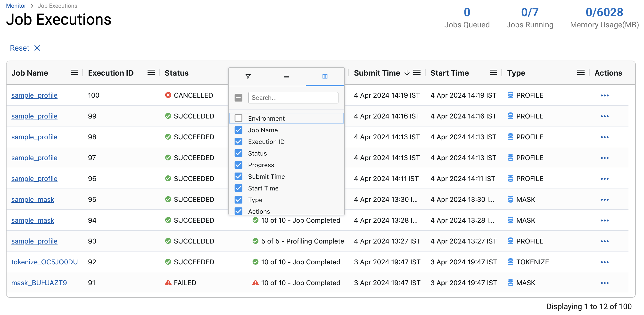644x315 pixels.
Task: Click the FAILED warning triangle icon in row 91
Action: 168,283
